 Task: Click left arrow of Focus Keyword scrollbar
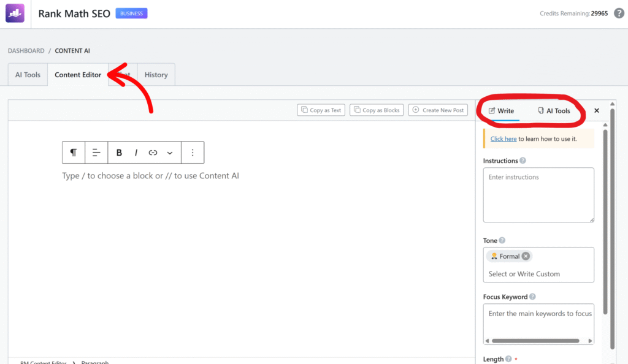(x=487, y=341)
